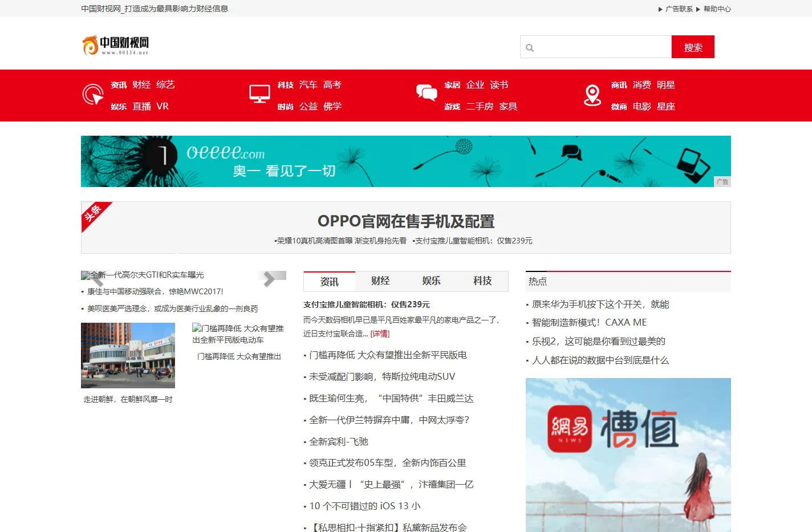
Task: Open VR navigation link
Action: click(163, 107)
